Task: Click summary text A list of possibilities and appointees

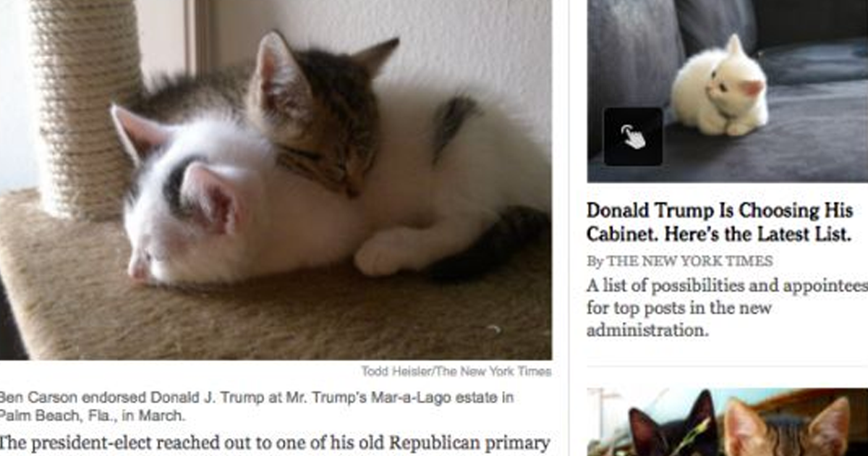Action: point(727,284)
